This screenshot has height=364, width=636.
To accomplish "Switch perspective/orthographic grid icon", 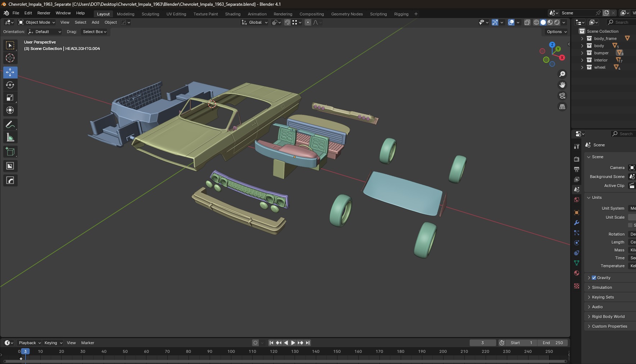I will coord(562,106).
